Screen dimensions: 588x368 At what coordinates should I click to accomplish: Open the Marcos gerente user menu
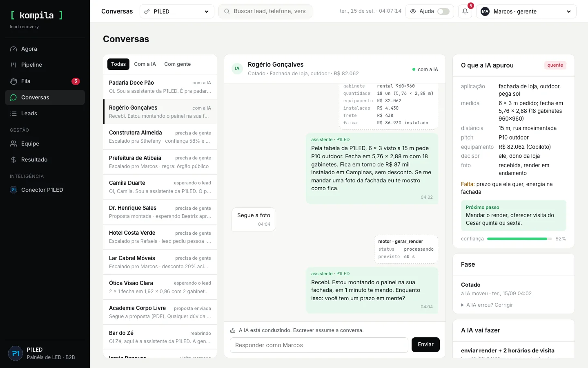coord(526,11)
